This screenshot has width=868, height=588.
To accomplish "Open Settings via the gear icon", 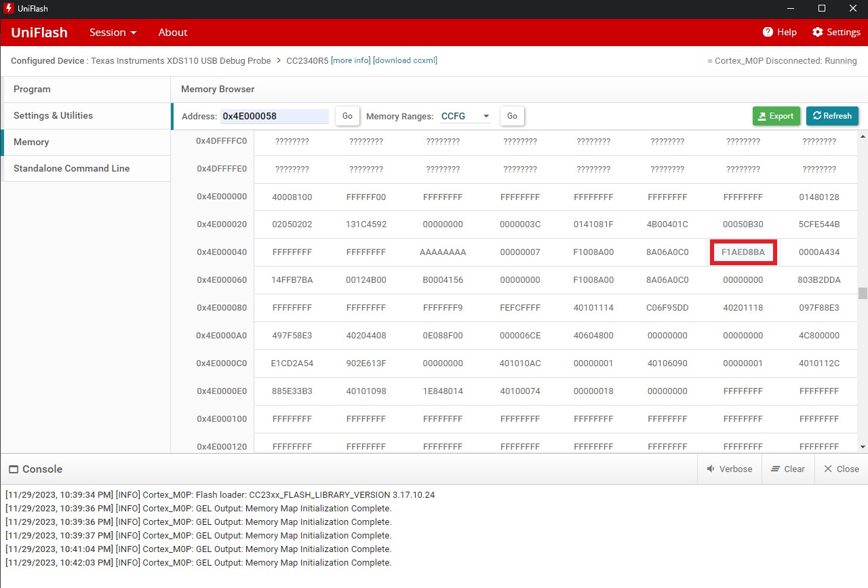I will point(817,33).
